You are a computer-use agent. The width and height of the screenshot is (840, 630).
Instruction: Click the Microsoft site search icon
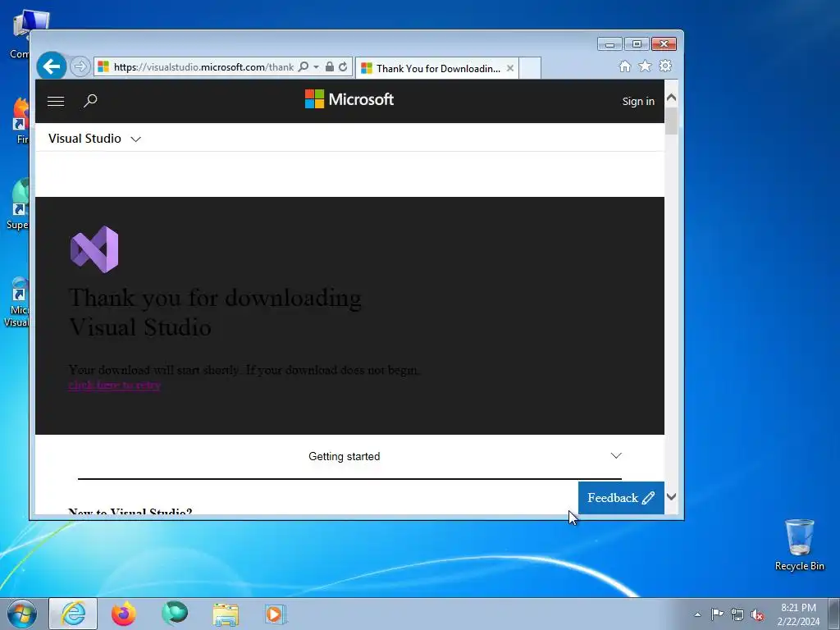(90, 101)
